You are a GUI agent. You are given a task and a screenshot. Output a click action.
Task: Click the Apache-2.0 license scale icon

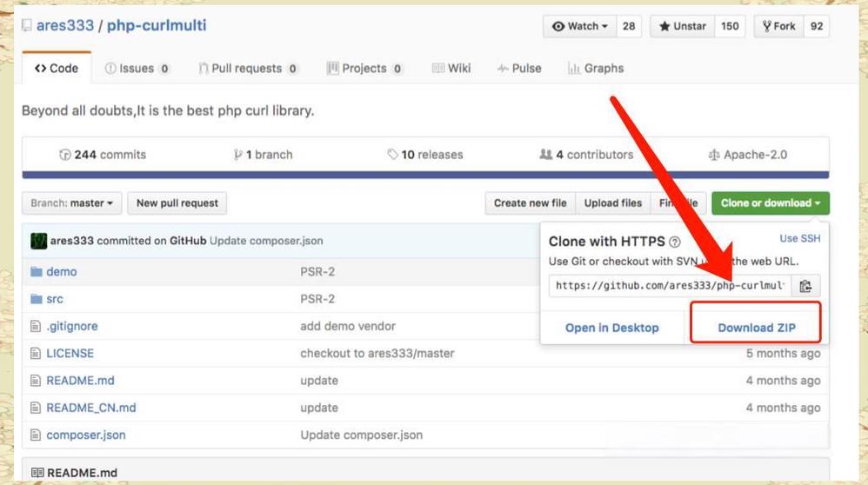click(x=714, y=155)
